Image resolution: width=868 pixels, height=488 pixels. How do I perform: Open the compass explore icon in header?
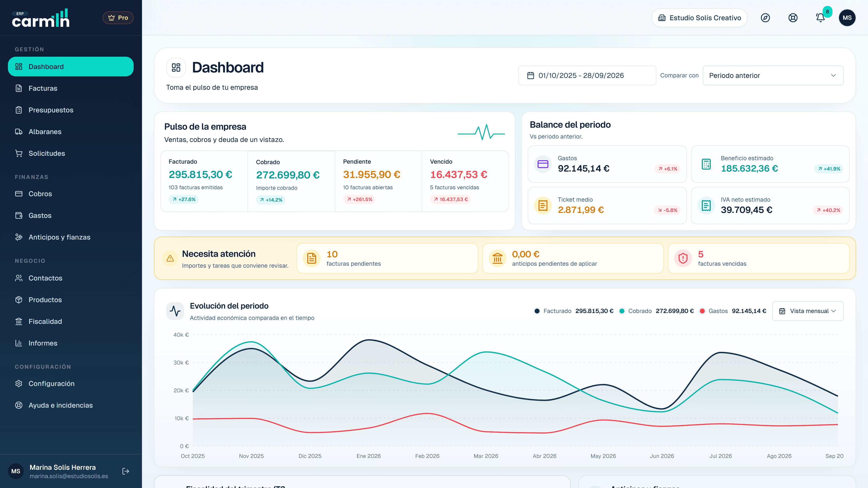tap(765, 18)
